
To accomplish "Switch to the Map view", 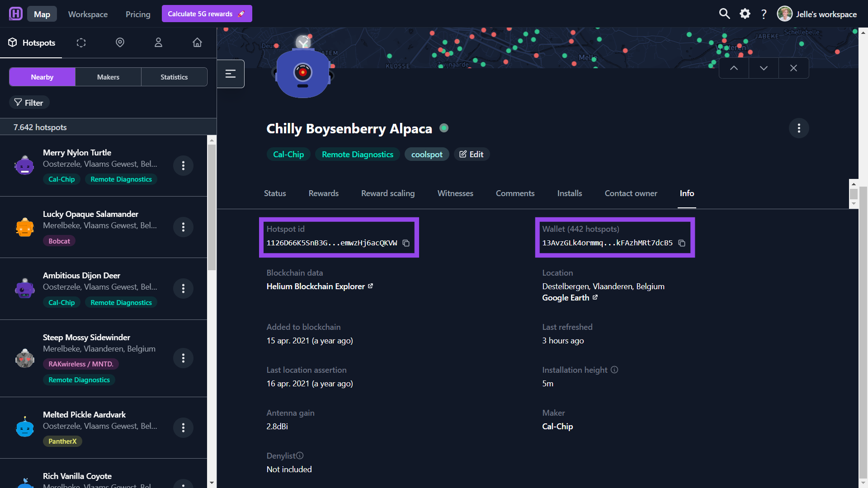I will [42, 14].
